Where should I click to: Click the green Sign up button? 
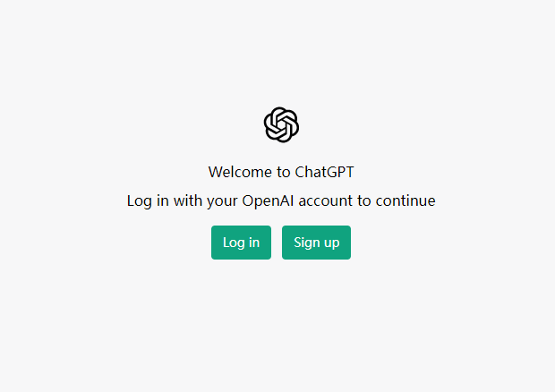[316, 243]
